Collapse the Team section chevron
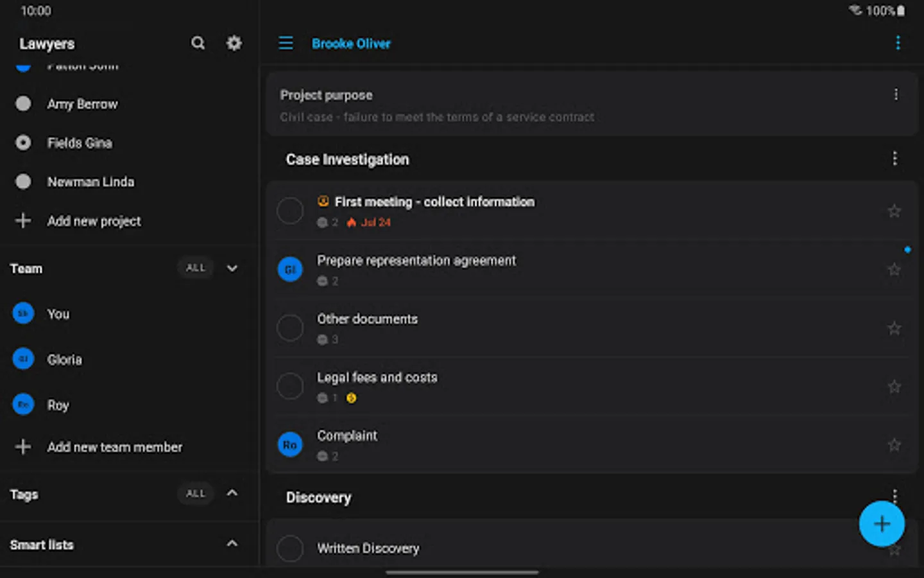The width and height of the screenshot is (924, 578). point(232,268)
